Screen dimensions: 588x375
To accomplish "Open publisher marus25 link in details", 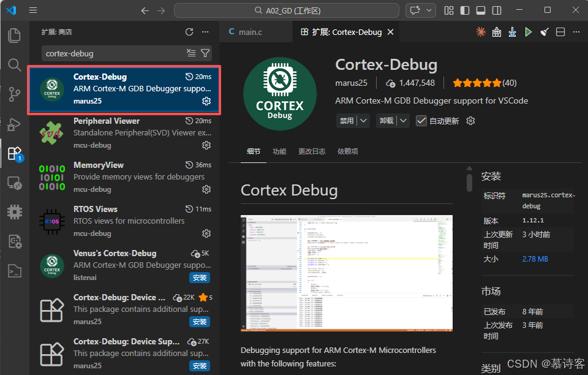I will [x=352, y=83].
